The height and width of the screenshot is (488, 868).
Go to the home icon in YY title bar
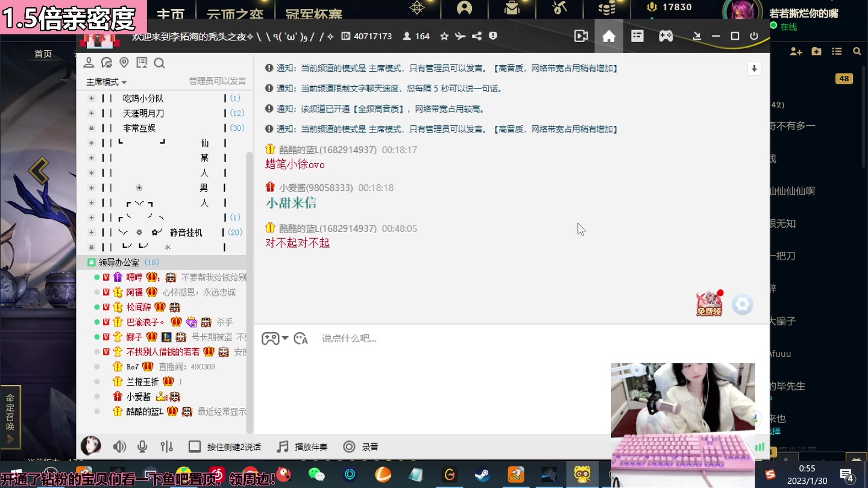609,36
